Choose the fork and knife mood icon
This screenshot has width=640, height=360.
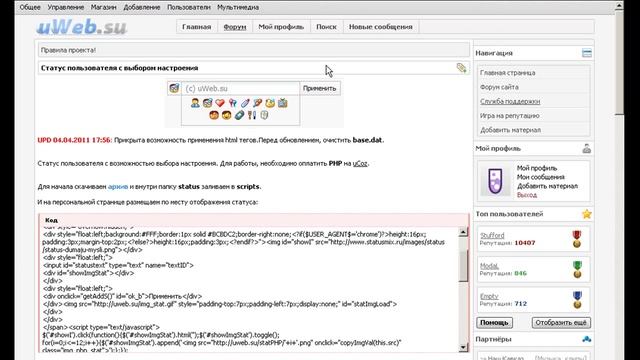click(252, 115)
